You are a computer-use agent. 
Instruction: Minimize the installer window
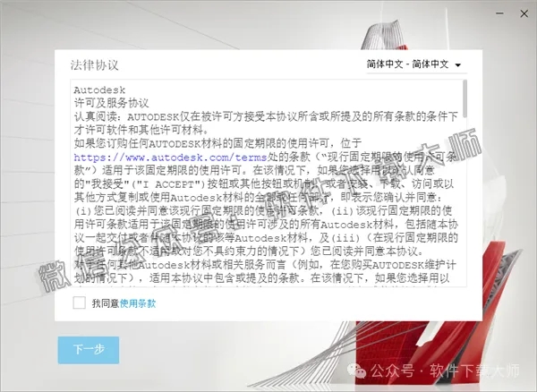499,13
